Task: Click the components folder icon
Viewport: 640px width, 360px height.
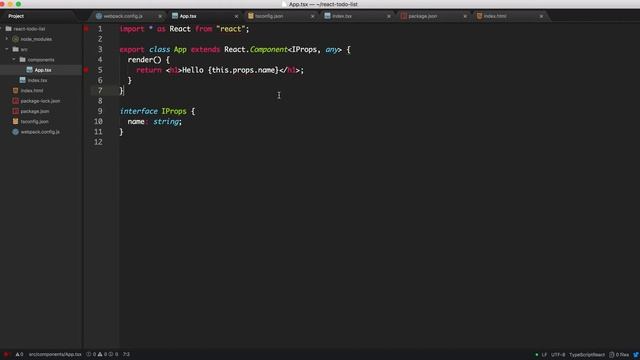Action: (22, 60)
